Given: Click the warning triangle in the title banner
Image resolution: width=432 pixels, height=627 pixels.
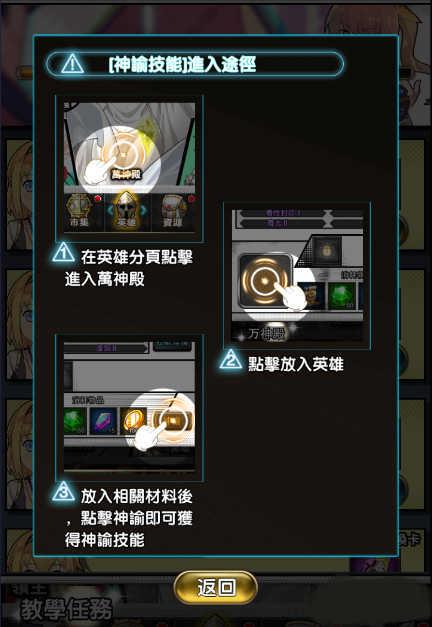Looking at the screenshot, I should 72,64.
